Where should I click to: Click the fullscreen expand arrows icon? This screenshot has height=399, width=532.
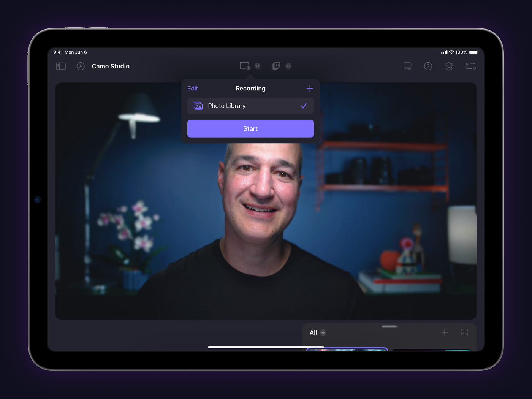471,66
